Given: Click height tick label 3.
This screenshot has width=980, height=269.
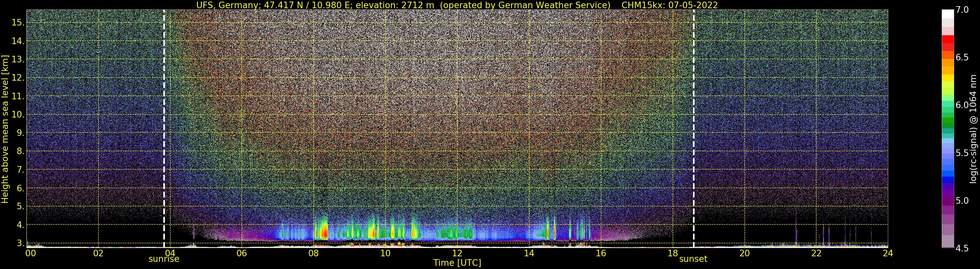Looking at the screenshot, I should 21,243.
